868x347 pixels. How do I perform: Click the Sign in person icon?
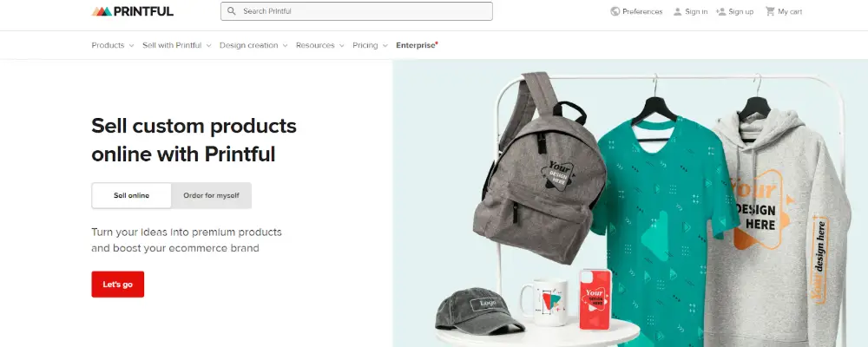(677, 11)
